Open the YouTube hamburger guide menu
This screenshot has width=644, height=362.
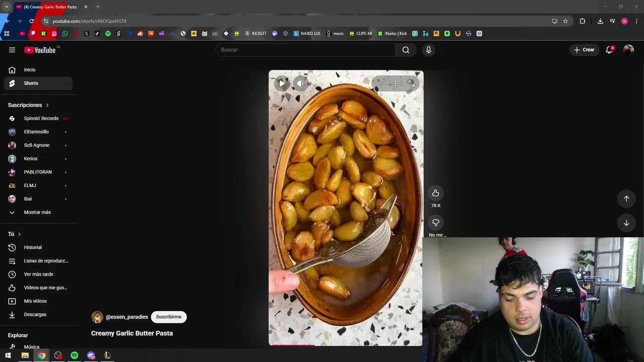point(12,50)
